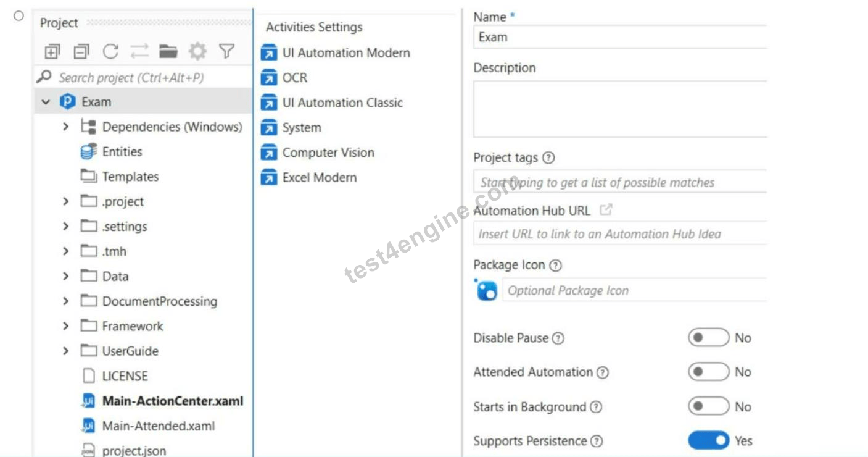Screen dimensions: 868x457
Task: Turn off Supports Persistence toggle
Action: point(708,441)
